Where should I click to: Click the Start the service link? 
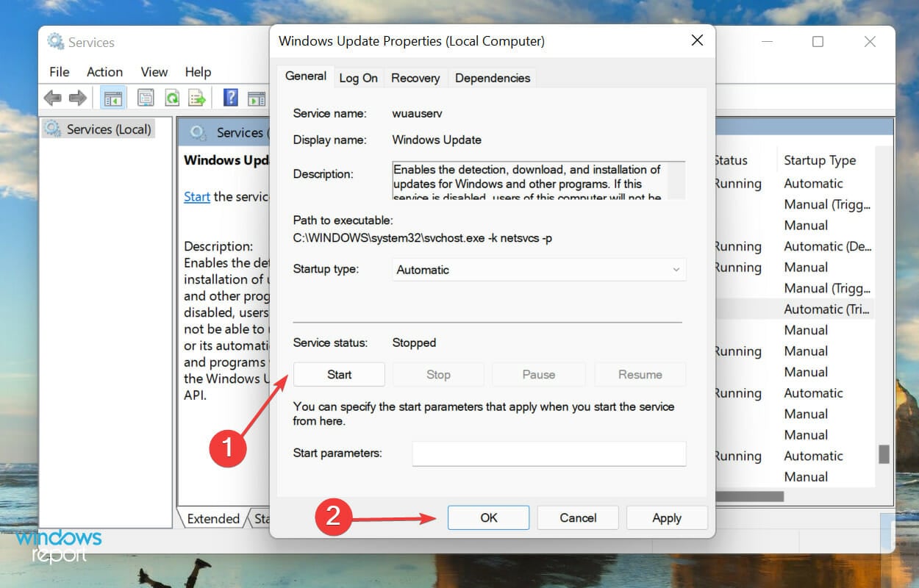point(197,197)
